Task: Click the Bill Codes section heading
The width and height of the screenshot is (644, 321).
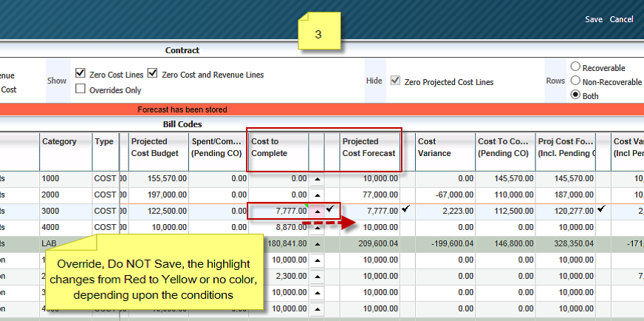Action: pyautogui.click(x=182, y=124)
